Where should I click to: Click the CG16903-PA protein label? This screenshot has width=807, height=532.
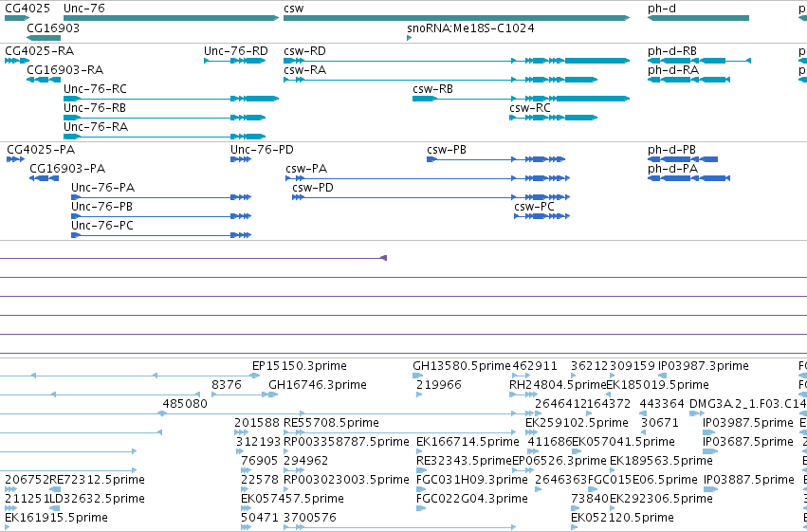pyautogui.click(x=67, y=169)
